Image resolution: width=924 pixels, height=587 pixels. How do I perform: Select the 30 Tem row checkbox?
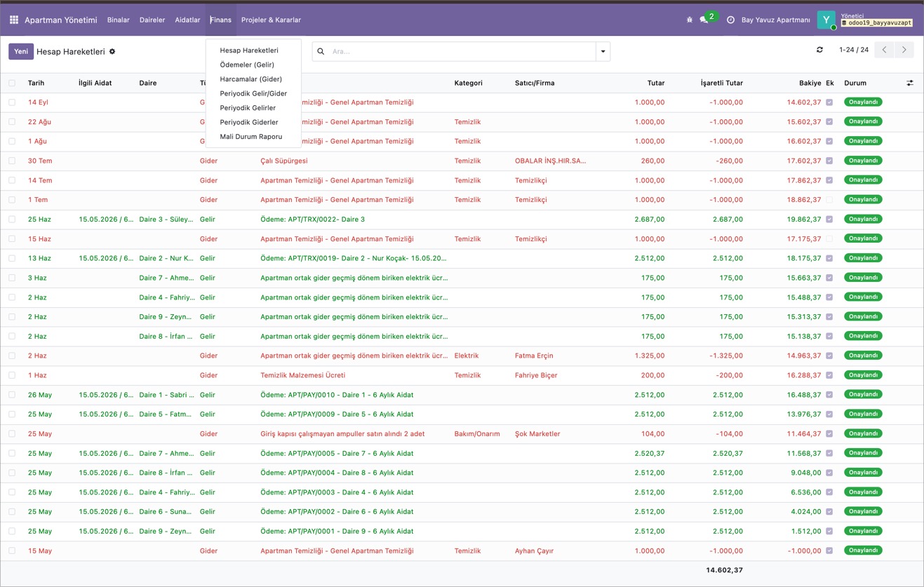[12, 161]
